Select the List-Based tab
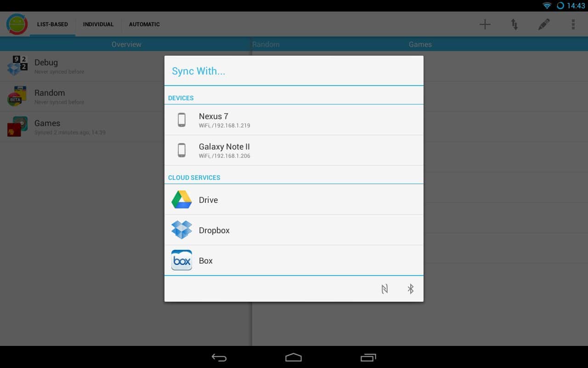Image resolution: width=588 pixels, height=368 pixels. point(52,24)
